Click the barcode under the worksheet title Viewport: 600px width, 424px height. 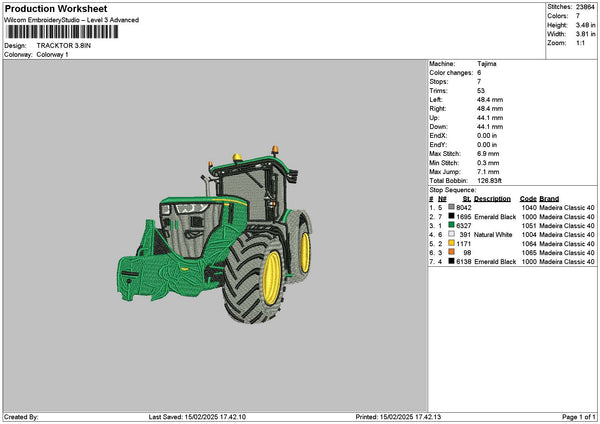pyautogui.click(x=61, y=32)
